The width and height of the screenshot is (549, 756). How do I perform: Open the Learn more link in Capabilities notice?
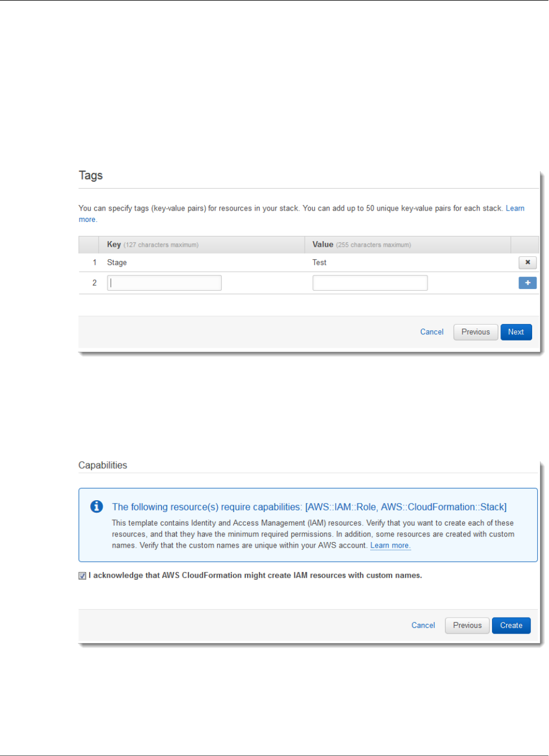390,545
